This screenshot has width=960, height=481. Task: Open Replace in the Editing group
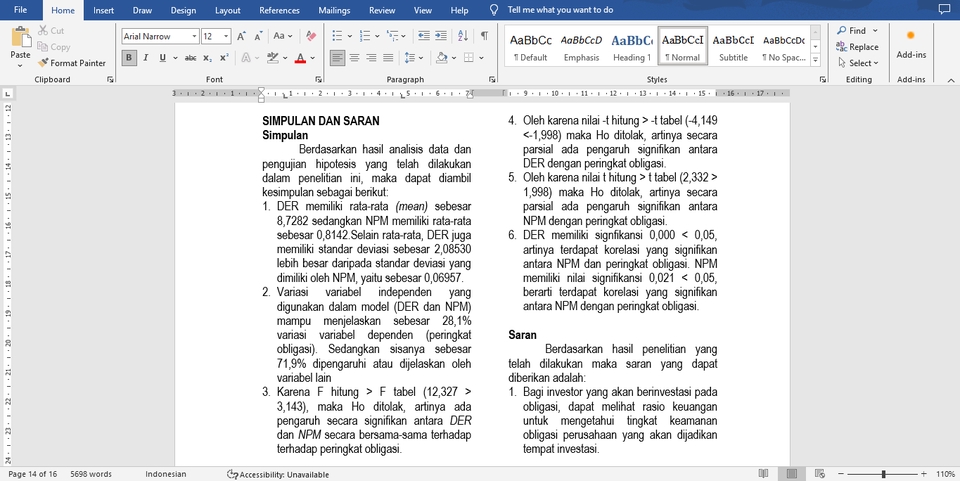[x=857, y=47]
